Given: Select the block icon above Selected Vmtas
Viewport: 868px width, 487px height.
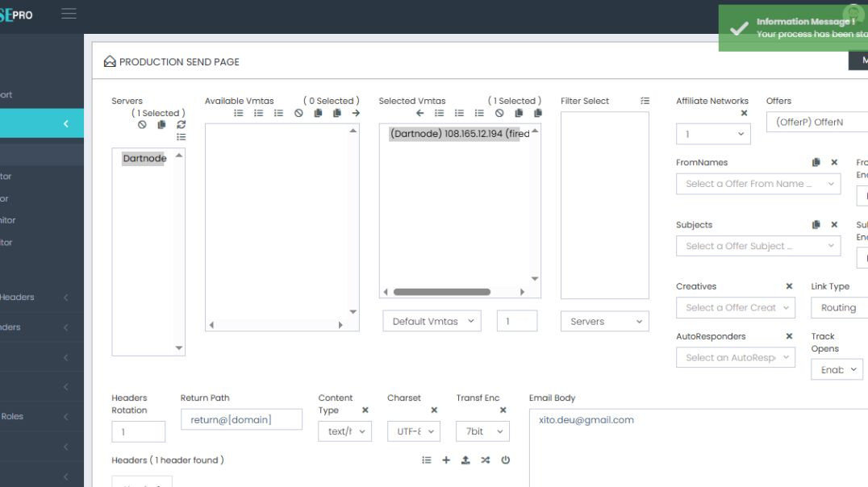Looking at the screenshot, I should tap(499, 113).
